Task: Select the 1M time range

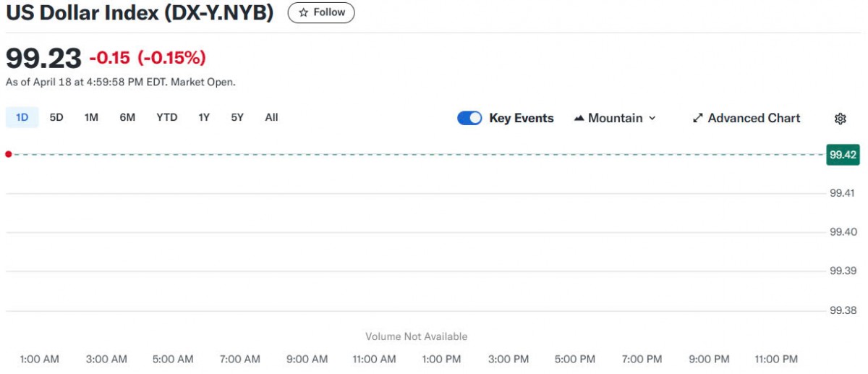Action: (91, 117)
